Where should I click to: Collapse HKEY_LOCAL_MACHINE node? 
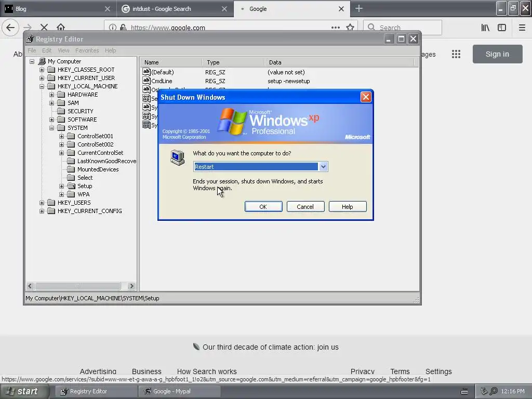42,87
